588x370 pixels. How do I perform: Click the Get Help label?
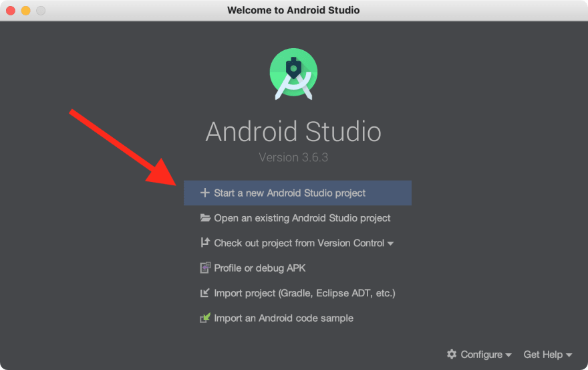tap(543, 355)
